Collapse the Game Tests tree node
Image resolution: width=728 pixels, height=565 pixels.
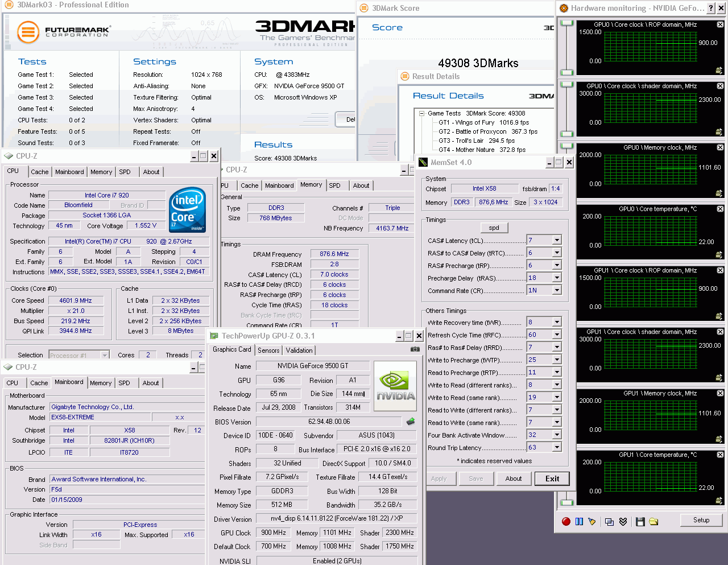pos(422,113)
